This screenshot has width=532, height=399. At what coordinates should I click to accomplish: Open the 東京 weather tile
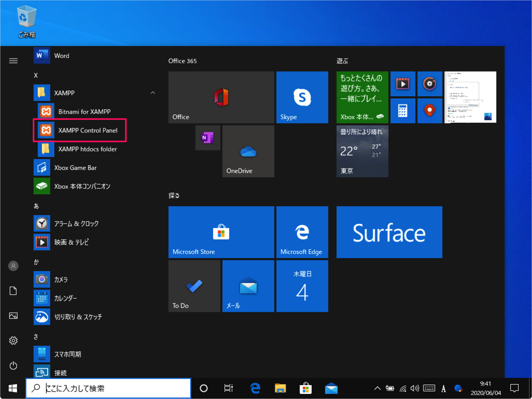[x=362, y=151]
